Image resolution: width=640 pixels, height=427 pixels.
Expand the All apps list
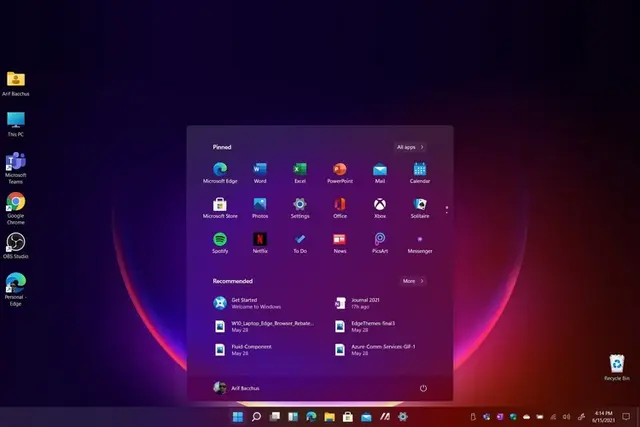(410, 147)
